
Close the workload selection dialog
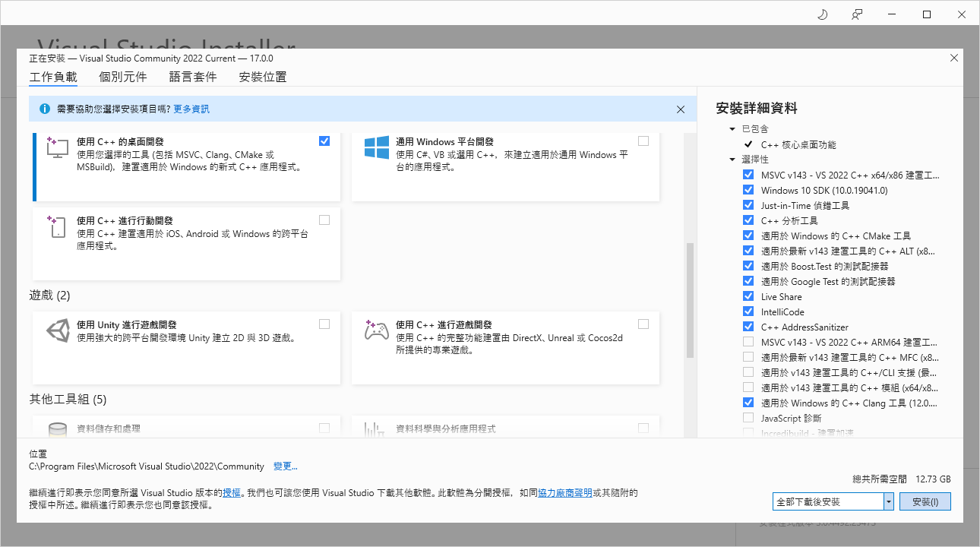click(x=954, y=58)
